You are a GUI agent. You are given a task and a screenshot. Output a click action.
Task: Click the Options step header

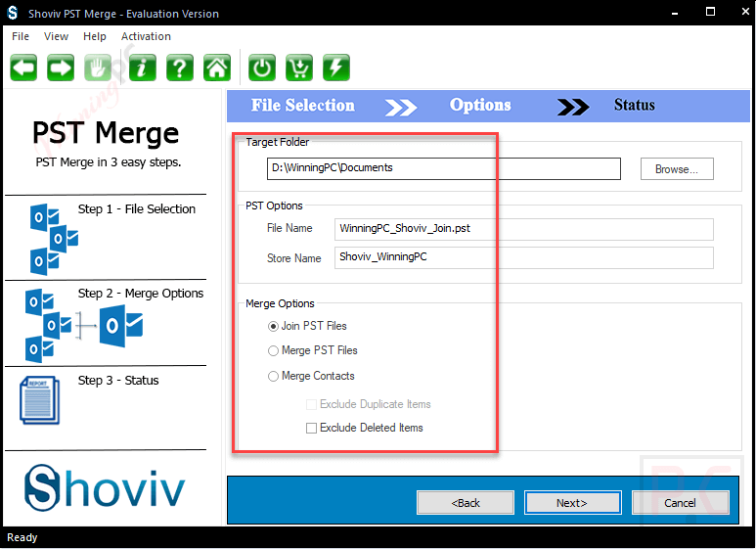[x=480, y=105]
